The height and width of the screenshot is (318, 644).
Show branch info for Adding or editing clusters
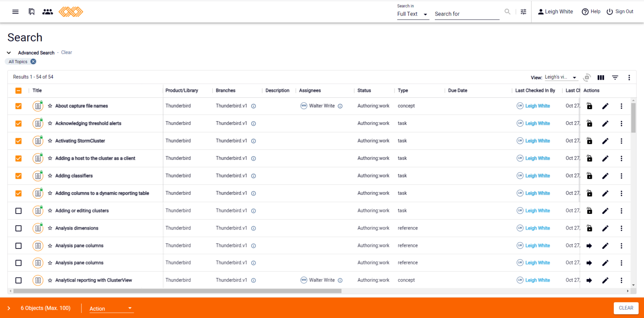tap(254, 211)
